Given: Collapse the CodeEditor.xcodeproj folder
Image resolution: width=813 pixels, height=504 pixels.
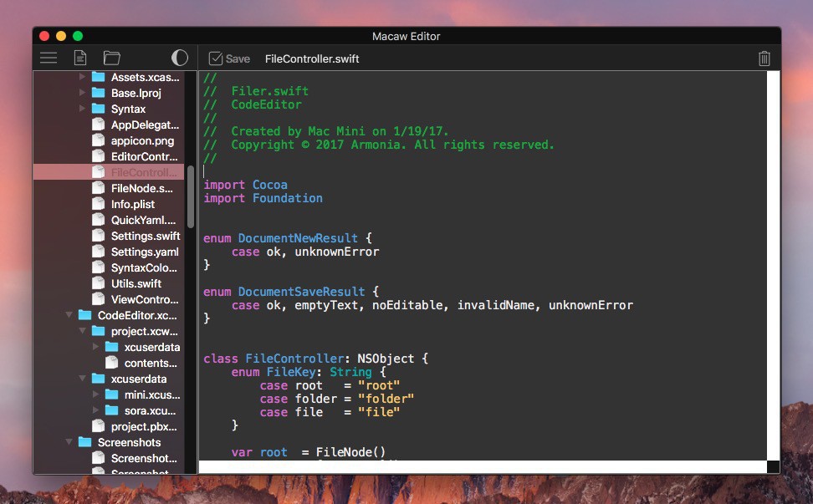Looking at the screenshot, I should pos(69,315).
